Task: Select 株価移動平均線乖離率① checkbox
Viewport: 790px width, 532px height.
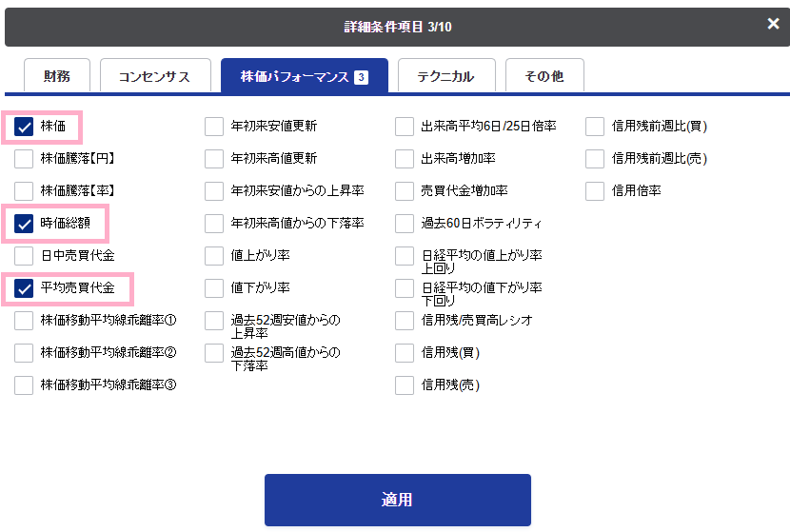Action: point(24,321)
